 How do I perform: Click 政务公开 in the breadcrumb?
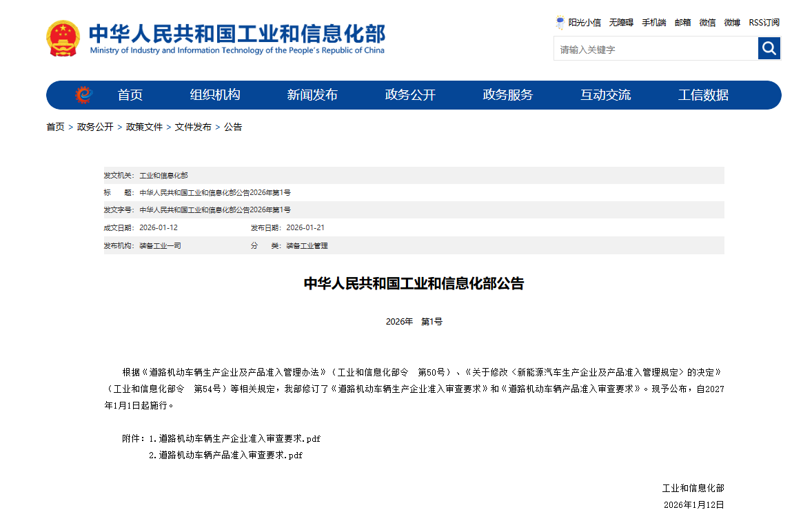click(x=95, y=127)
